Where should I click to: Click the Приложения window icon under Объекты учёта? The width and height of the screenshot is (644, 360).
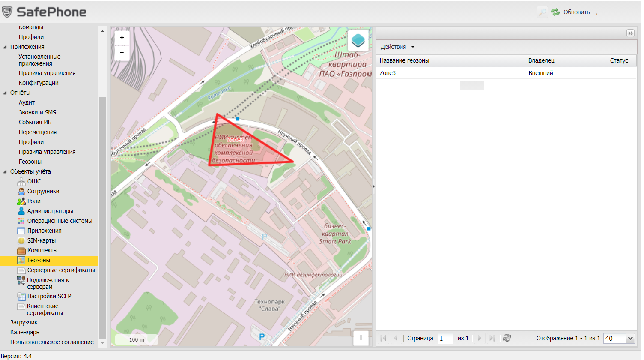point(21,231)
